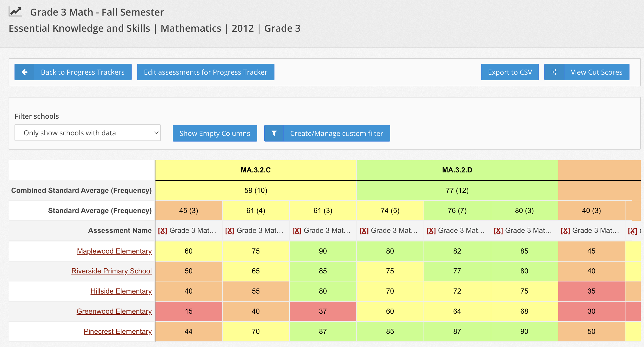Click standard average 40 (3)

[592, 211]
